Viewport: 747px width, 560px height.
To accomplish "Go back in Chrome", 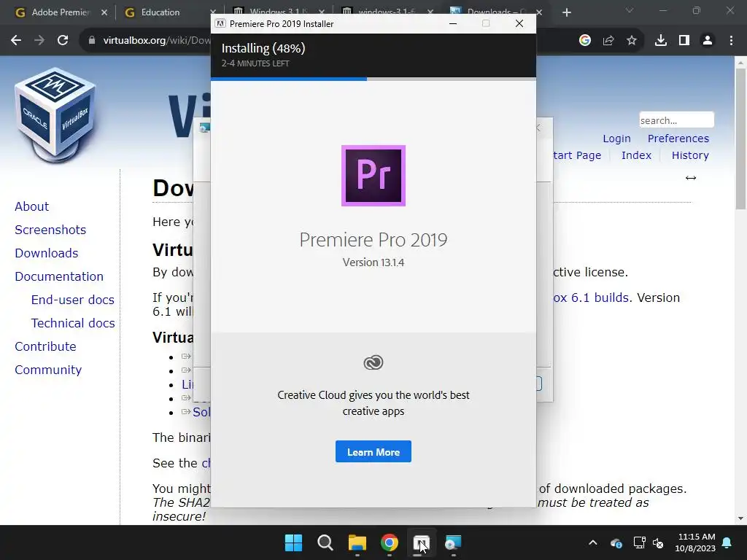I will [x=16, y=41].
